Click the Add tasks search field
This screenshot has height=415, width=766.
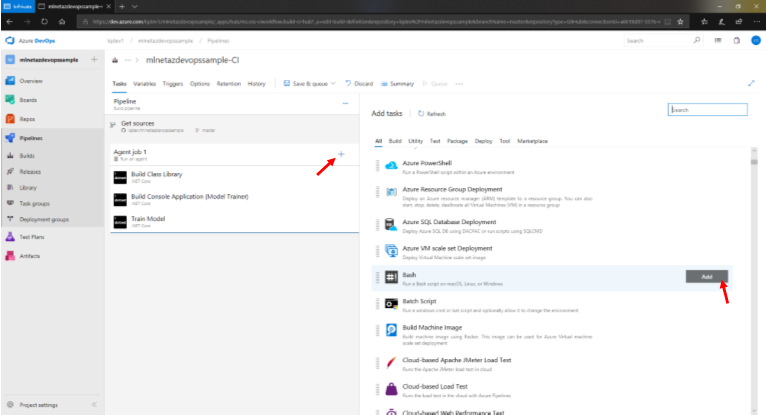pos(707,110)
